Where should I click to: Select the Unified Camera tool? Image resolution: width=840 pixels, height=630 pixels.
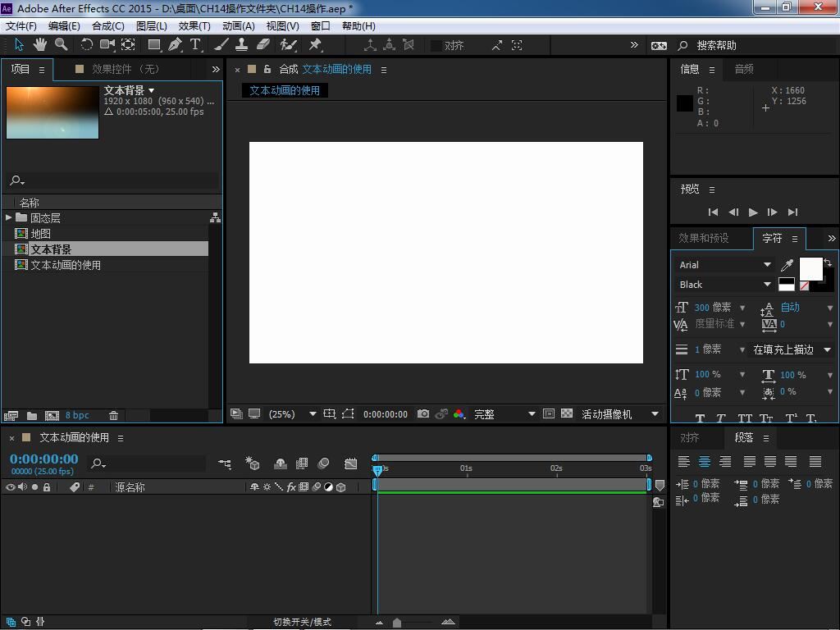point(107,45)
